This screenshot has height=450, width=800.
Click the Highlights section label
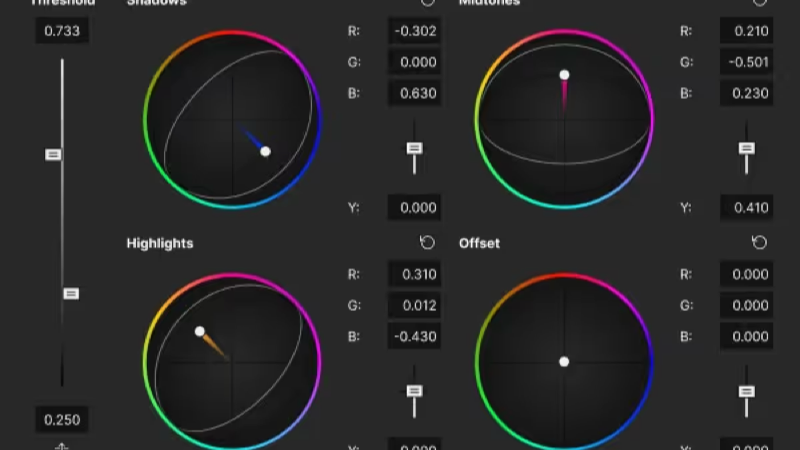pos(160,243)
